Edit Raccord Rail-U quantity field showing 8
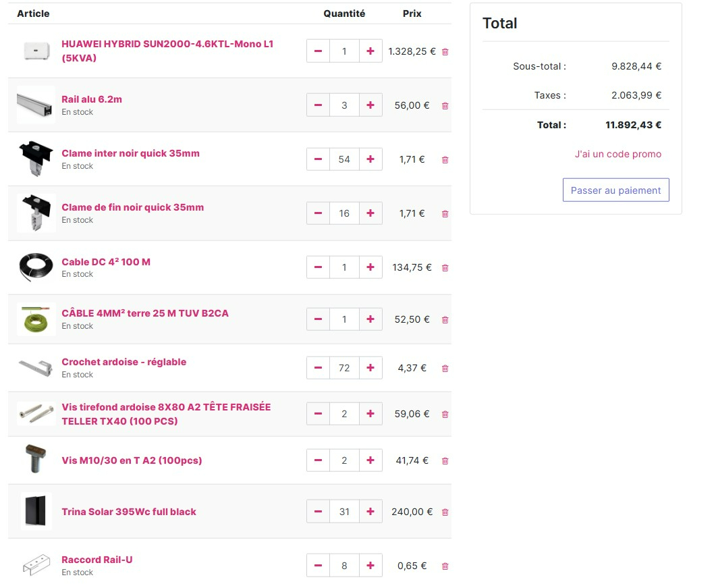This screenshot has width=716, height=588. tap(344, 566)
